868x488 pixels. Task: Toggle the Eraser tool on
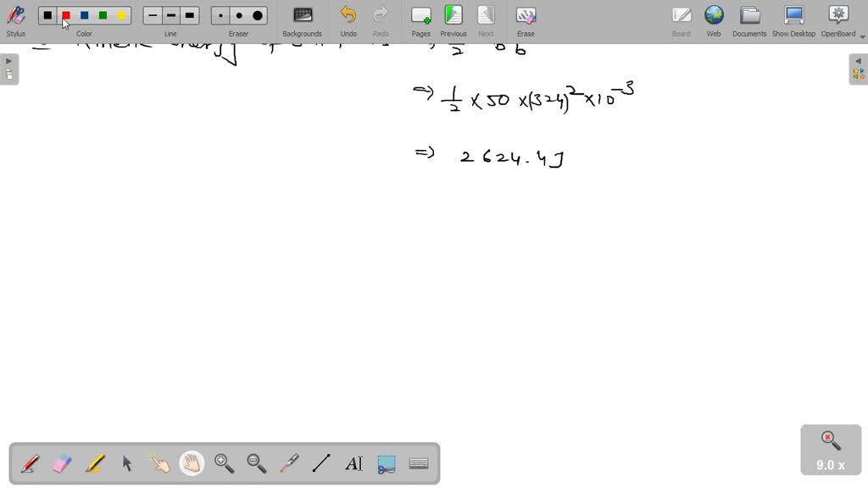62,463
